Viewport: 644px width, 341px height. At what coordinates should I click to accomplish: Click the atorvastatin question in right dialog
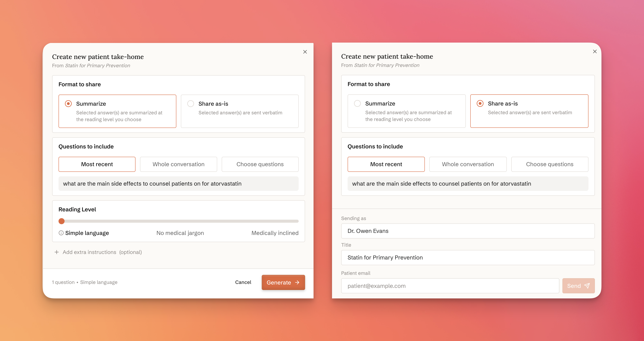pos(468,184)
